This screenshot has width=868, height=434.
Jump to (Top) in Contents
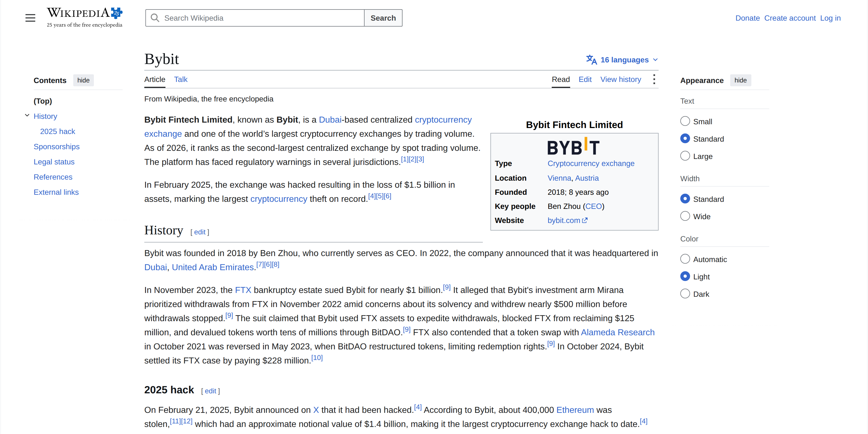pos(43,101)
